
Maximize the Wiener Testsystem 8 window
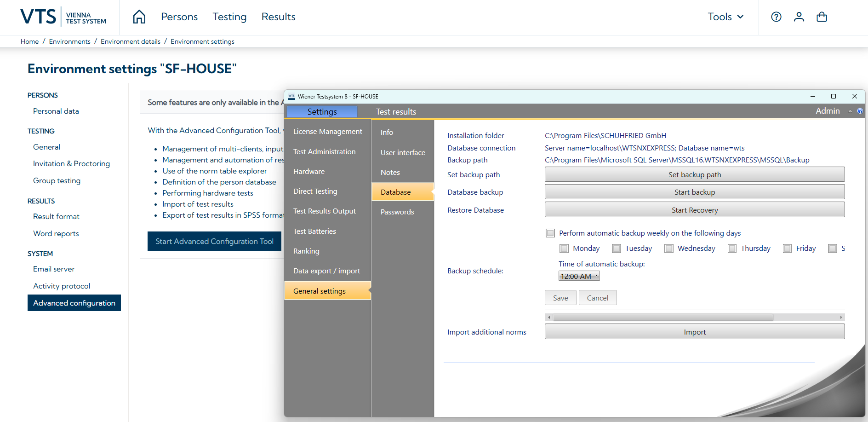click(834, 96)
